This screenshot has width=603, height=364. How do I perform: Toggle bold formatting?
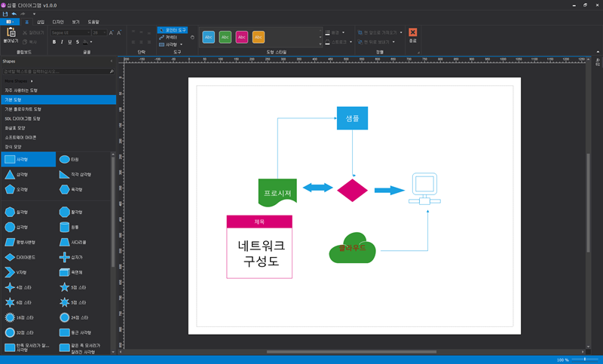click(x=54, y=42)
